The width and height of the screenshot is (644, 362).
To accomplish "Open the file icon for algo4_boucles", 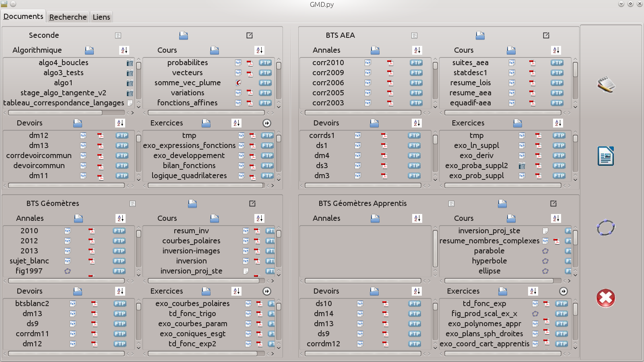I will [x=130, y=63].
